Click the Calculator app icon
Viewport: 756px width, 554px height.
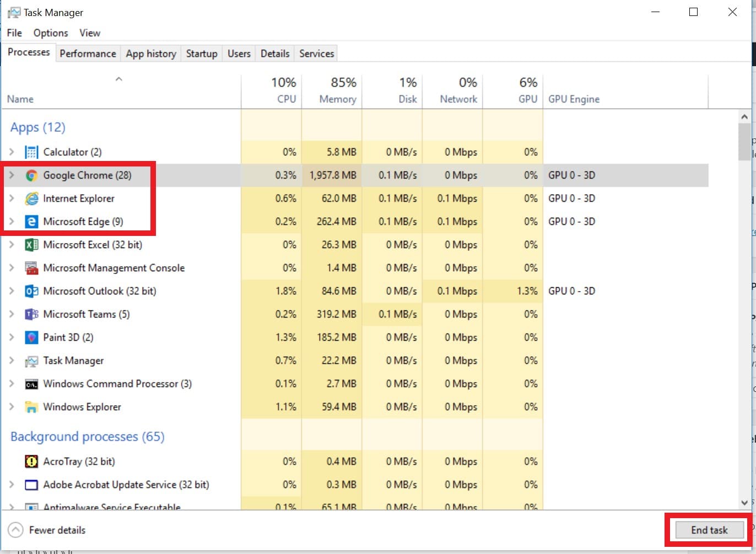pos(31,152)
